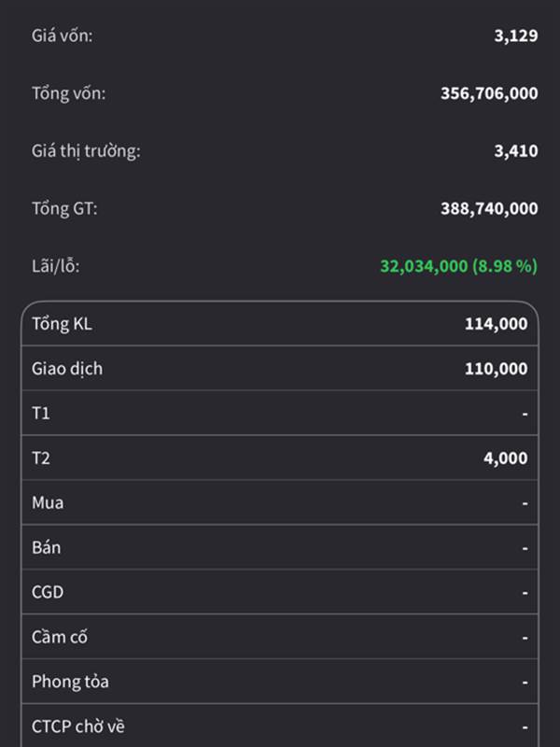
Task: Click the Tổng KL quantity 114,000
Action: 496,324
